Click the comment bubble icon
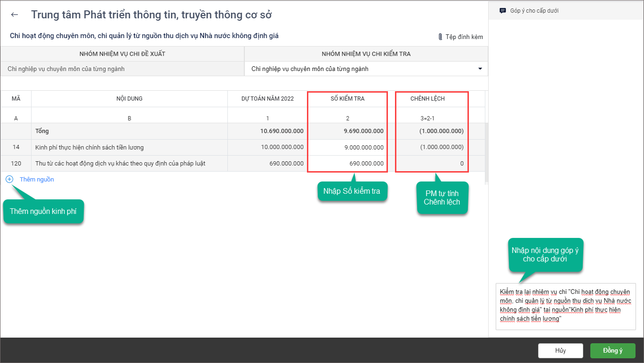 503,10
